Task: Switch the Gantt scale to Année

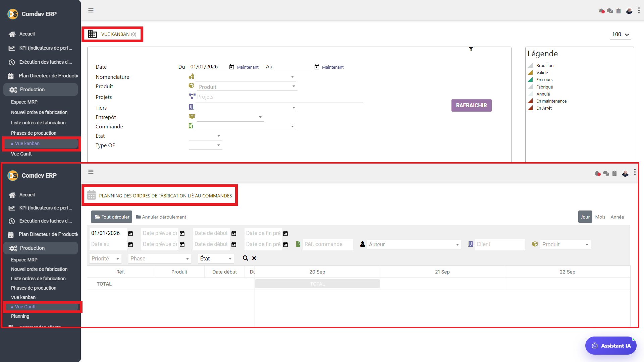Action: pyautogui.click(x=617, y=217)
